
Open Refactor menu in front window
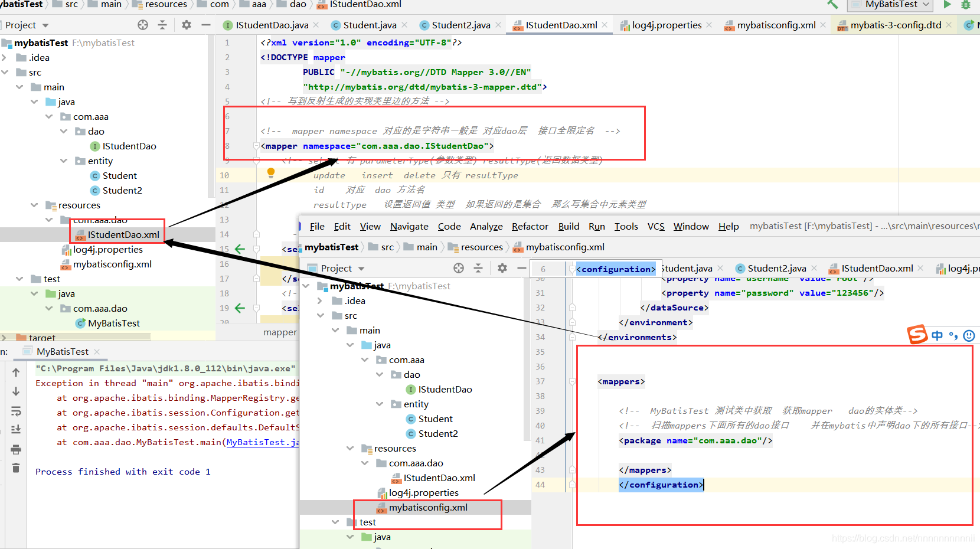(x=530, y=226)
